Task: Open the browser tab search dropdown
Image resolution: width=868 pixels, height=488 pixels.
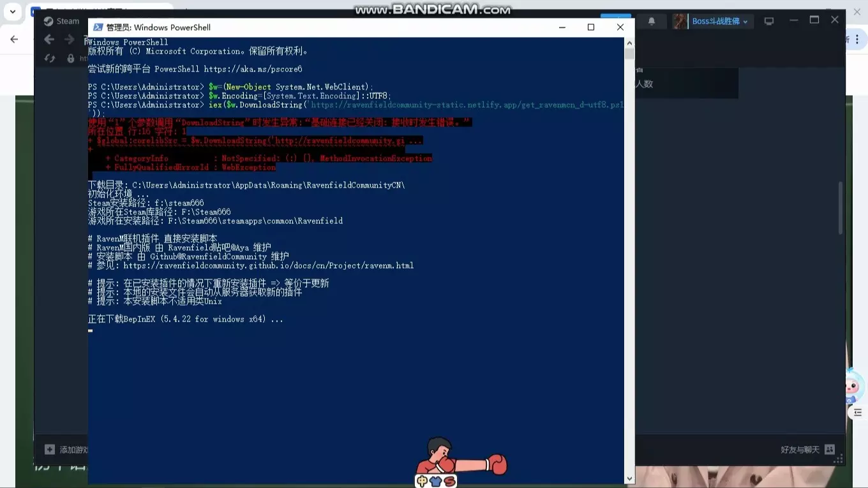Action: point(13,12)
